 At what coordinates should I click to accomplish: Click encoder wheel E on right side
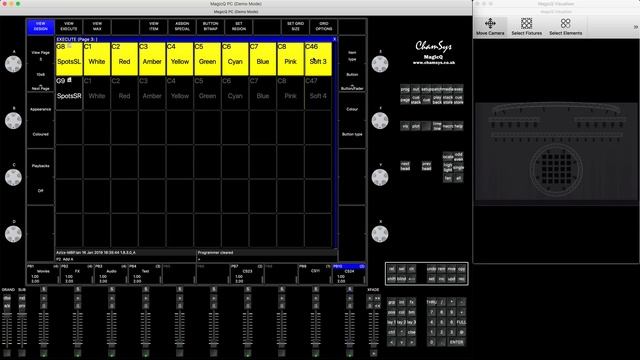380,64
